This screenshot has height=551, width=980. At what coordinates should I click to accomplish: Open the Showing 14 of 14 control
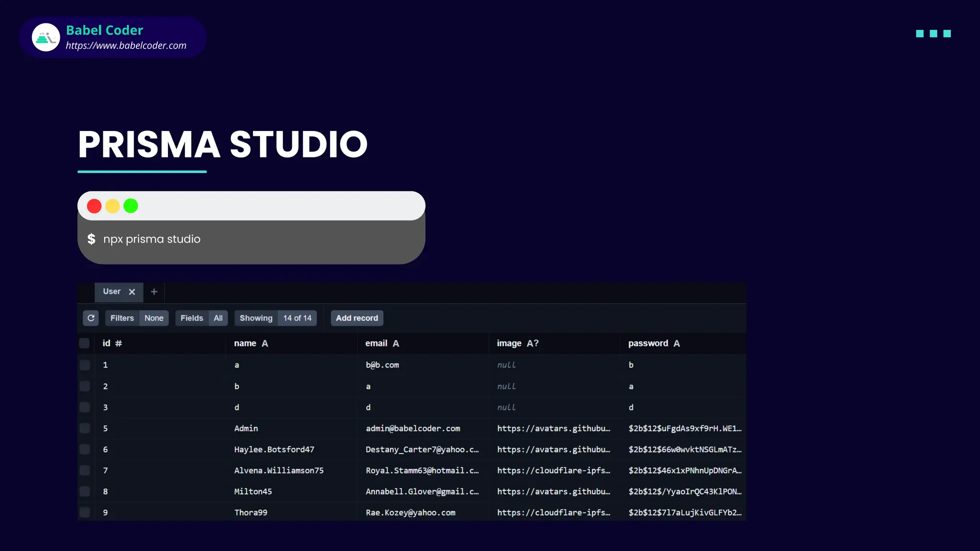tap(276, 318)
